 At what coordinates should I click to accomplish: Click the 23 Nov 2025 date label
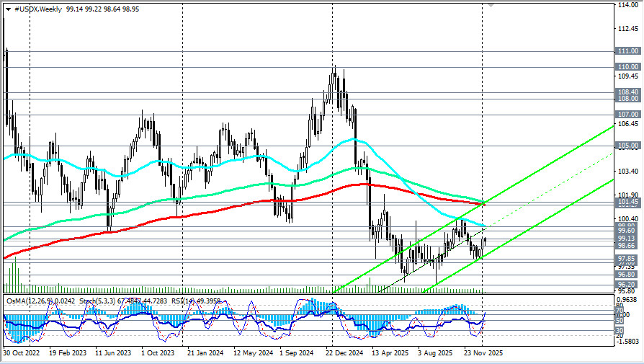point(483,353)
